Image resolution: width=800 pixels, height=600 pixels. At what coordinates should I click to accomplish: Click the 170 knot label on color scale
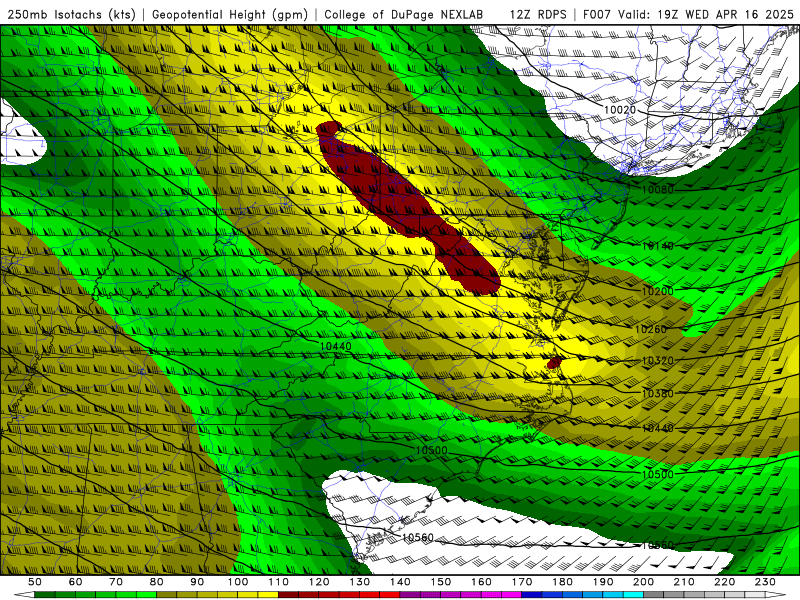pos(522,582)
